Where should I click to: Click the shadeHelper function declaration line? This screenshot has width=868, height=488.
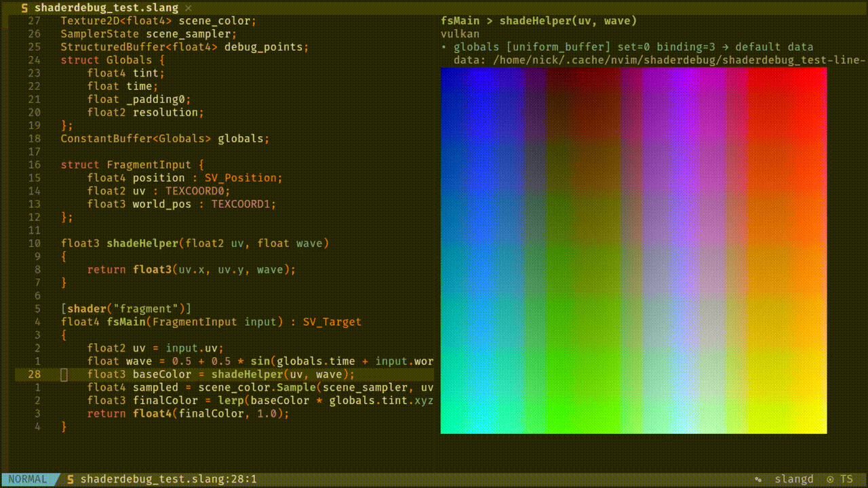pyautogui.click(x=195, y=243)
